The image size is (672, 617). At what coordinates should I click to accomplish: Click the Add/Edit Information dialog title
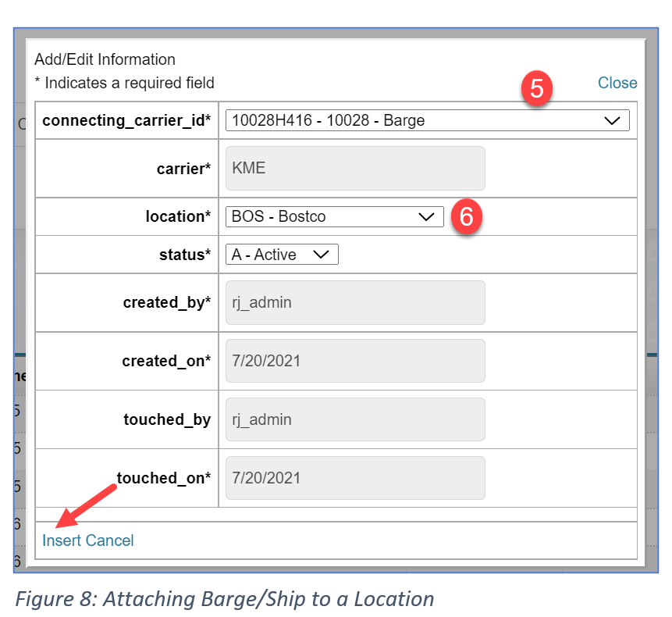click(105, 59)
